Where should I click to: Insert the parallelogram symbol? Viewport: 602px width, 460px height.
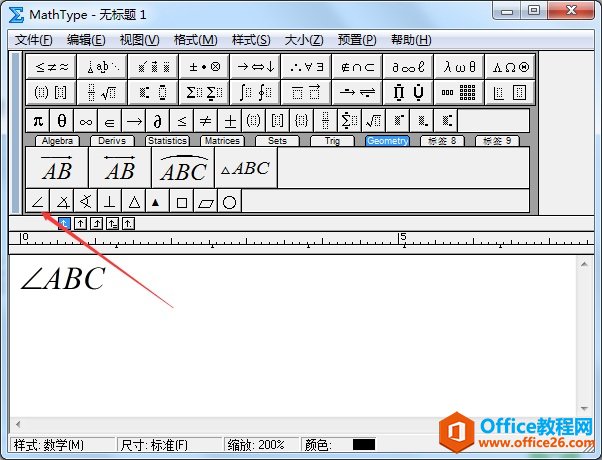pyautogui.click(x=205, y=201)
